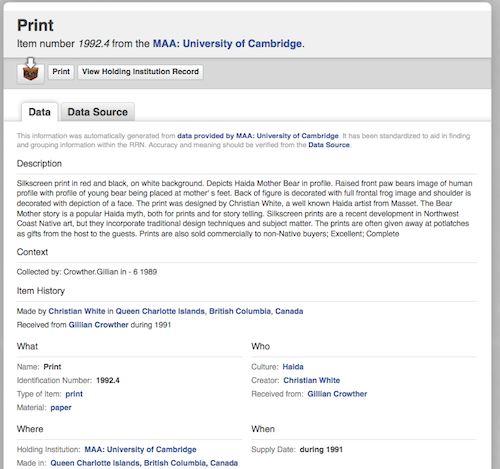Switch to the Data Source tab
Viewport: 500px width, 469px height.
[x=98, y=112]
